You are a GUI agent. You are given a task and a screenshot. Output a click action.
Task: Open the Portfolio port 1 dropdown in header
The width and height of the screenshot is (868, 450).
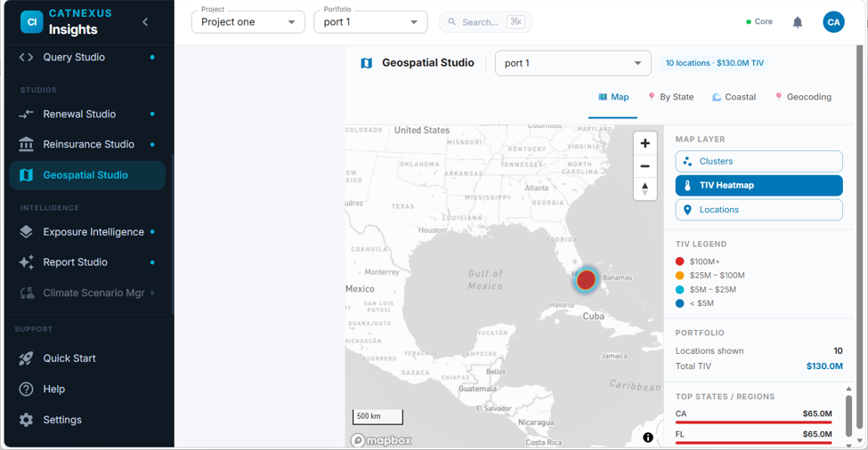[x=370, y=22]
